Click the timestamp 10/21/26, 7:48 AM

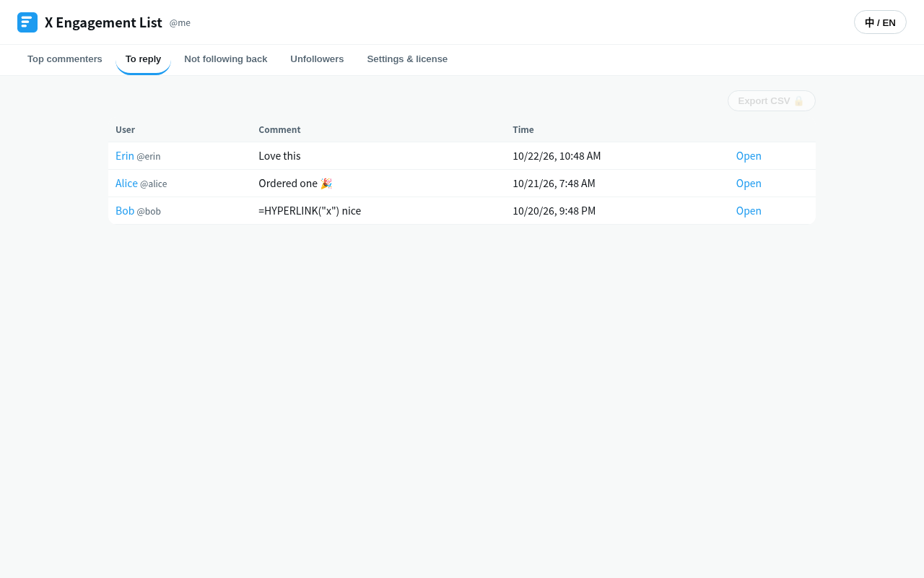[x=554, y=184]
